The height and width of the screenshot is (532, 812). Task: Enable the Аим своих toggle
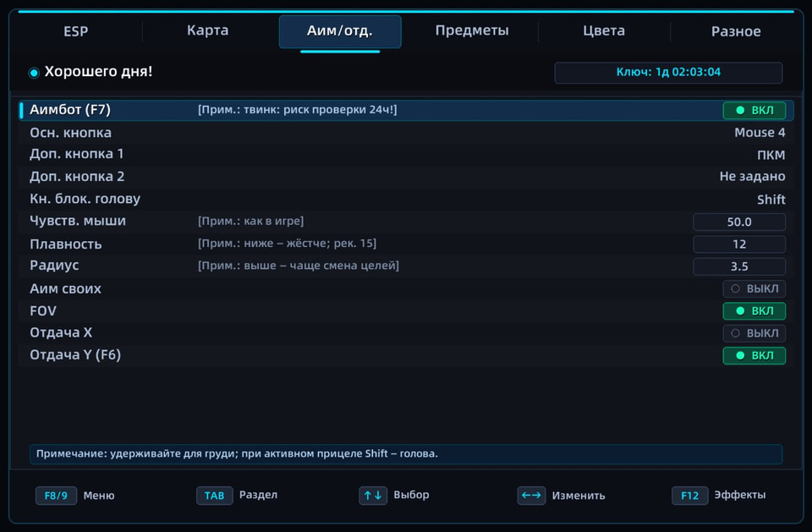754,288
